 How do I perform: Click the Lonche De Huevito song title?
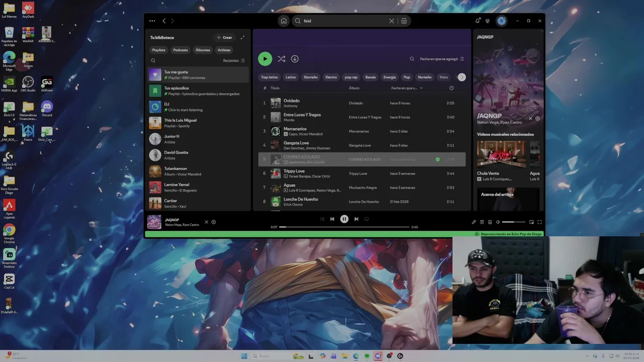pyautogui.click(x=301, y=199)
